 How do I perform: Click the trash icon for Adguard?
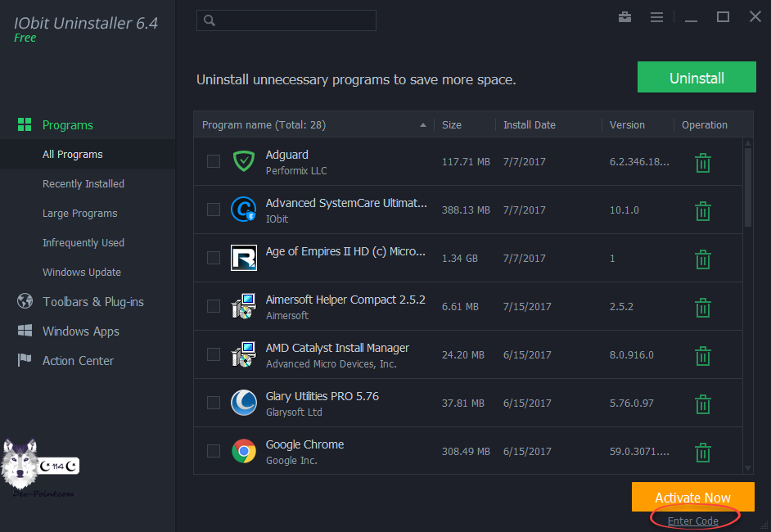tap(702, 163)
